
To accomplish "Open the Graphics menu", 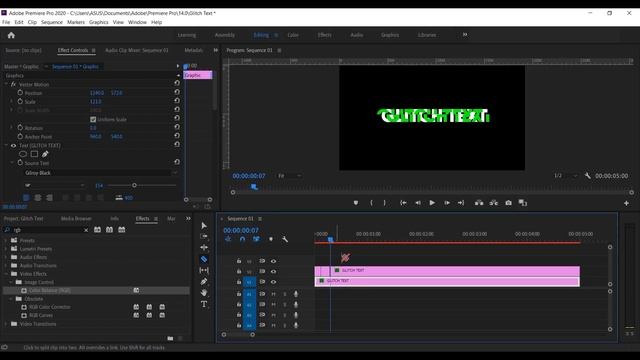I will 98,22.
